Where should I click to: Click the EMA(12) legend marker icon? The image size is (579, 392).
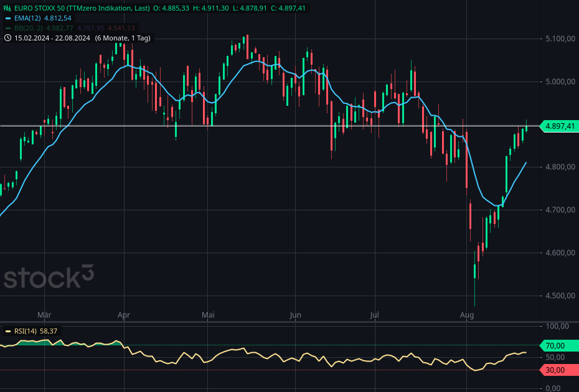click(7, 19)
